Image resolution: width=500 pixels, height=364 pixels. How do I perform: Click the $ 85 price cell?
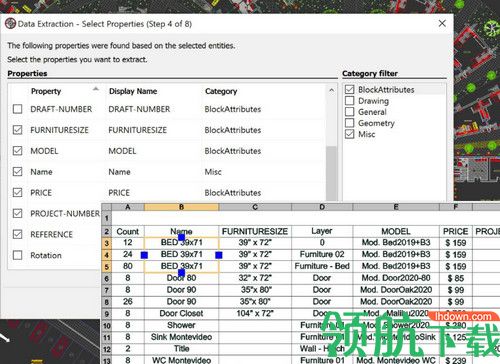click(x=456, y=278)
